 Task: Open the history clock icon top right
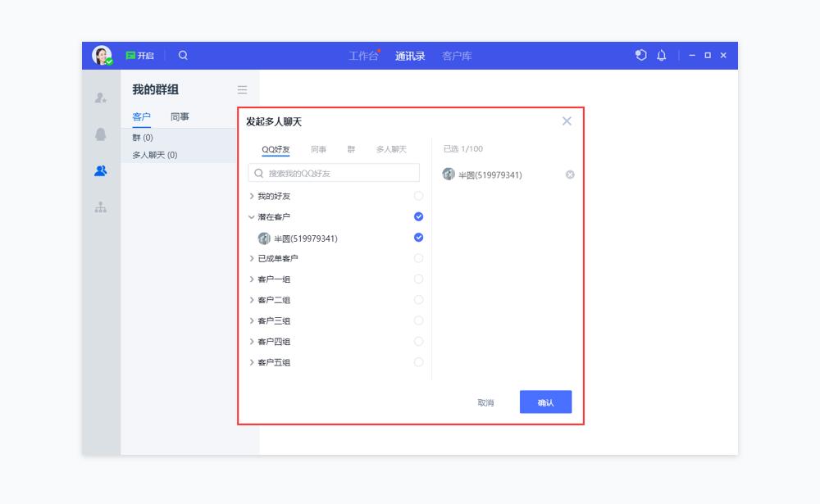coord(641,56)
